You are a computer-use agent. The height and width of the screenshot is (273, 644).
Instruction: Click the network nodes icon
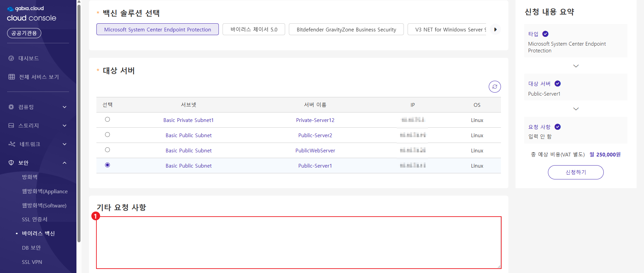[x=12, y=144]
